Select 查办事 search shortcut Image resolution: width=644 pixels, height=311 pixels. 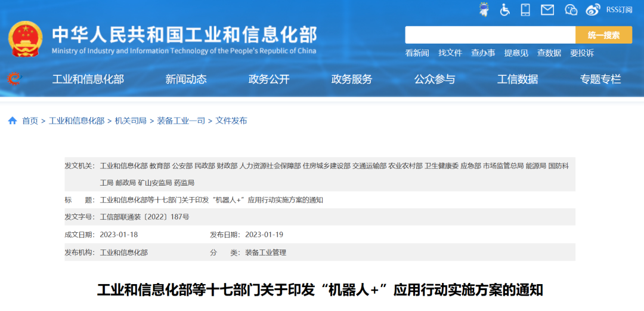tap(483, 53)
